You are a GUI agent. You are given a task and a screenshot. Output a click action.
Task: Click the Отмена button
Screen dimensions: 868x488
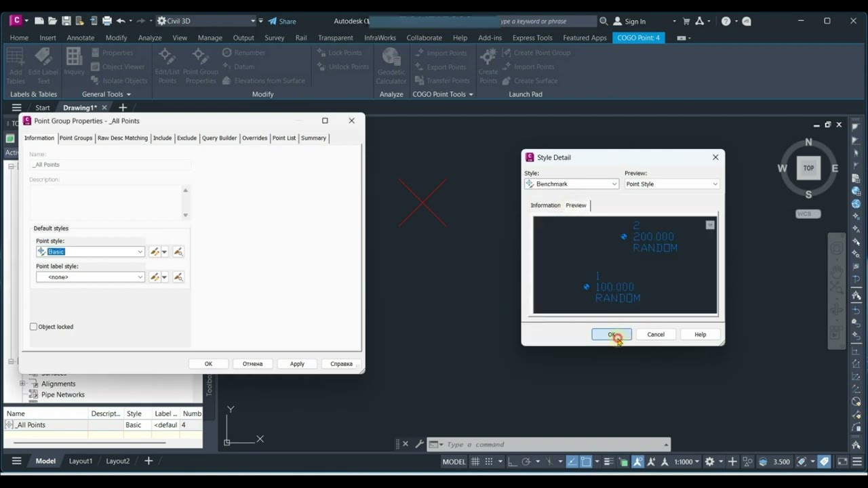tap(252, 364)
